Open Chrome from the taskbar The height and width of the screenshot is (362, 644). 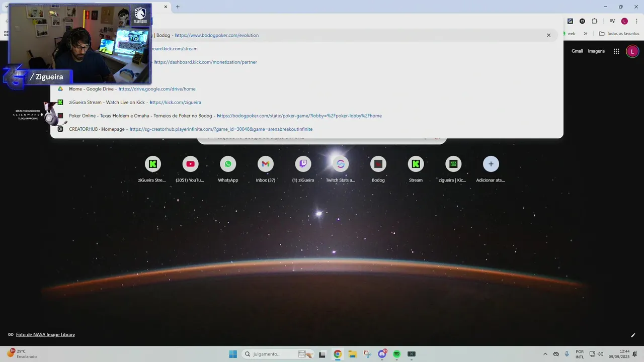click(x=338, y=354)
